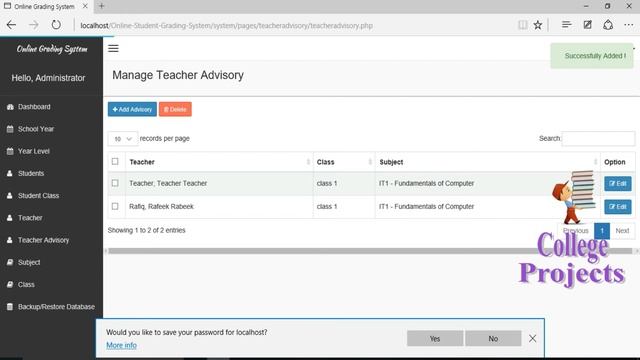Click Yes to save password
The image size is (640, 360).
pos(435,338)
